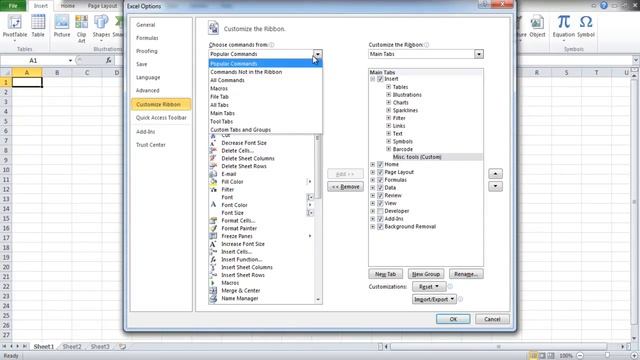The image size is (640, 360).
Task: Expand the Charts group in tree
Action: tap(389, 102)
